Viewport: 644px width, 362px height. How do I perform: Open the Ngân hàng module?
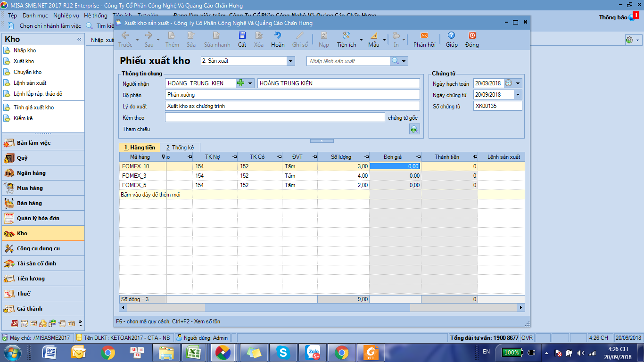click(43, 173)
